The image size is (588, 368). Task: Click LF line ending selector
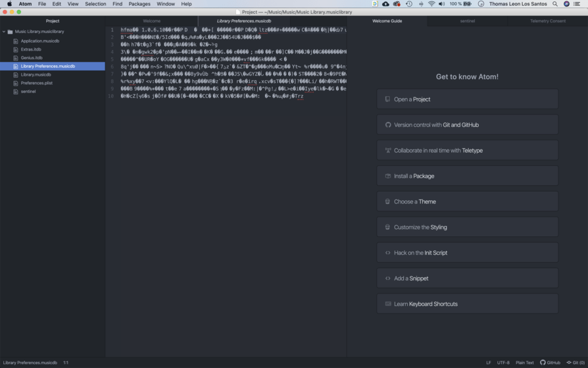488,363
